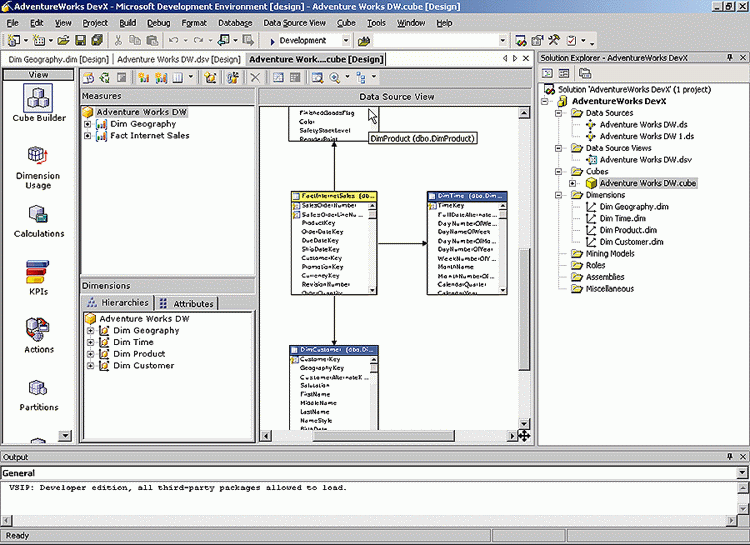Screen dimensions: 750x545
Task: Click the Save All toolbar icon
Action: click(x=97, y=41)
